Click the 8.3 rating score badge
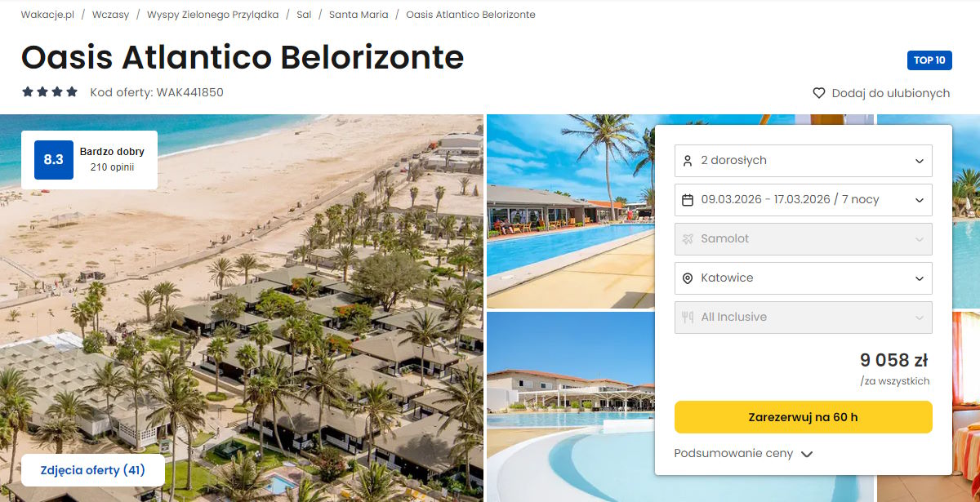 coord(54,160)
